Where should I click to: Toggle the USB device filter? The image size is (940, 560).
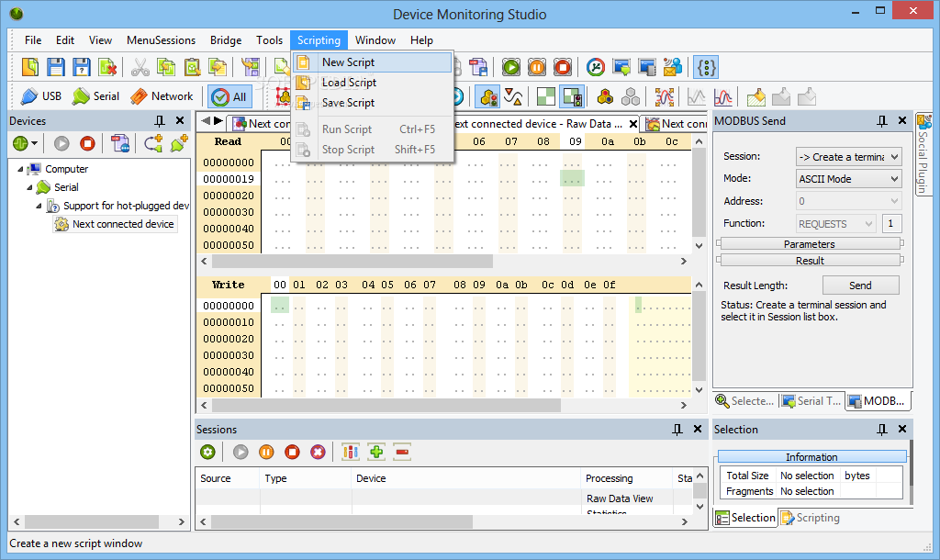40,95
